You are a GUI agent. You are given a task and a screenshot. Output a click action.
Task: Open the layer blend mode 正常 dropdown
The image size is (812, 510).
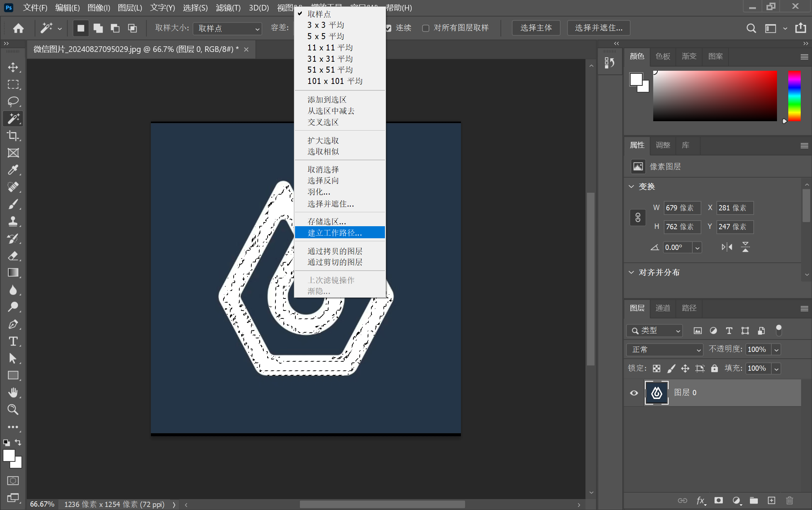tap(665, 350)
